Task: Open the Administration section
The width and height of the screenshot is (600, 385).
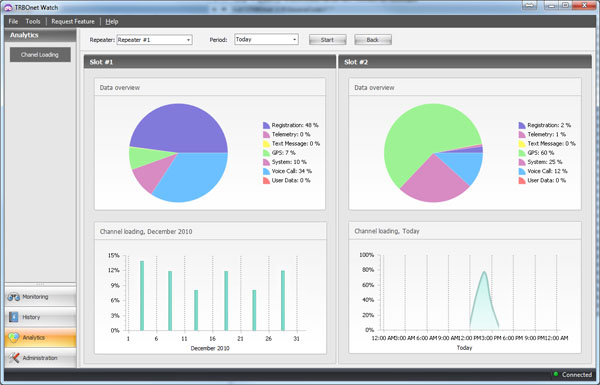Action: 41,358
